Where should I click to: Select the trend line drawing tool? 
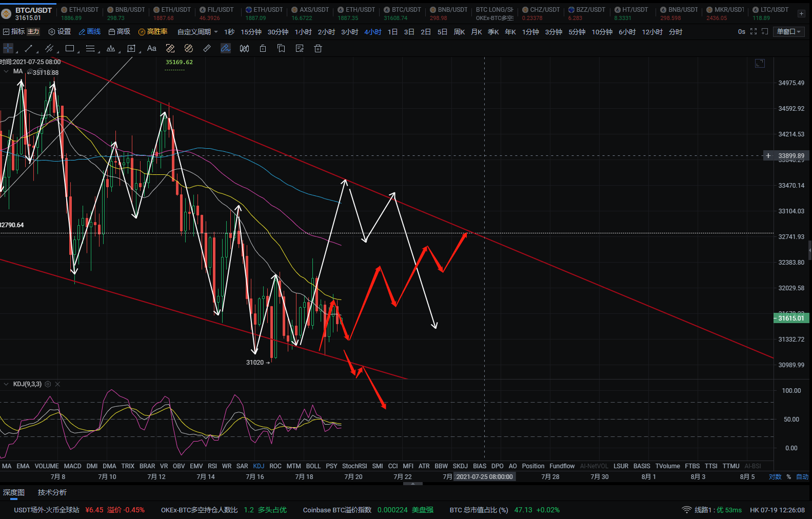(29, 48)
